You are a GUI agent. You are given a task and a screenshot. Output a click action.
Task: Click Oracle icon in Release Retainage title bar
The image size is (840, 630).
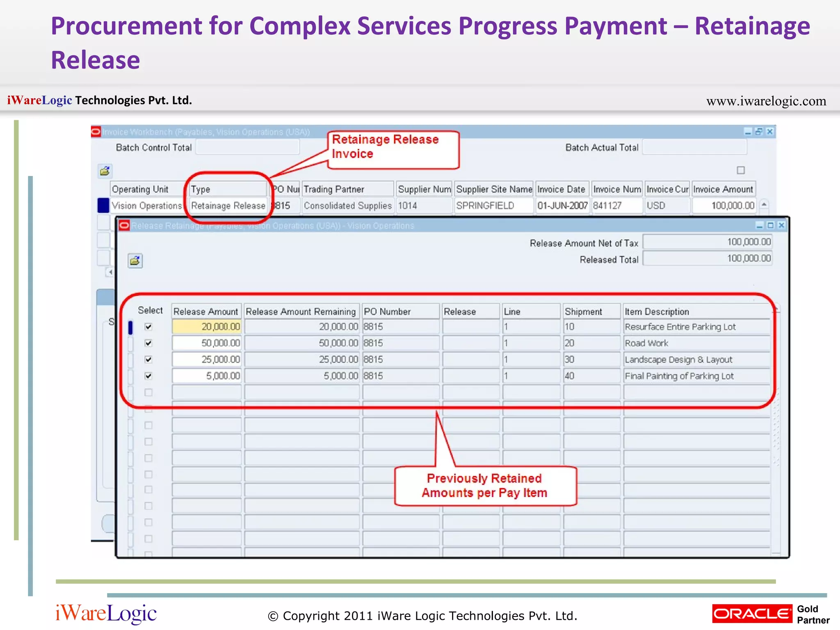tap(124, 225)
